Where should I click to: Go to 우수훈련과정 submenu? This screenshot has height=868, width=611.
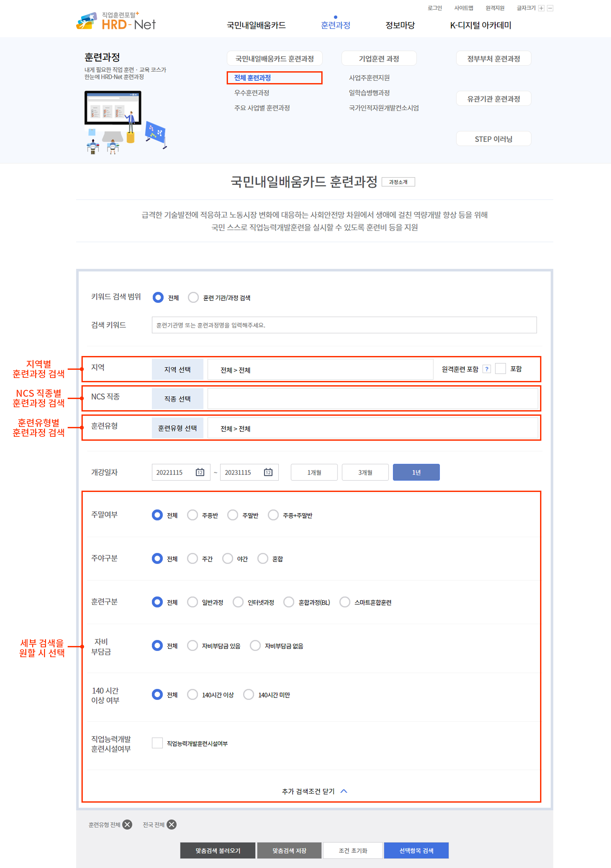point(252,93)
